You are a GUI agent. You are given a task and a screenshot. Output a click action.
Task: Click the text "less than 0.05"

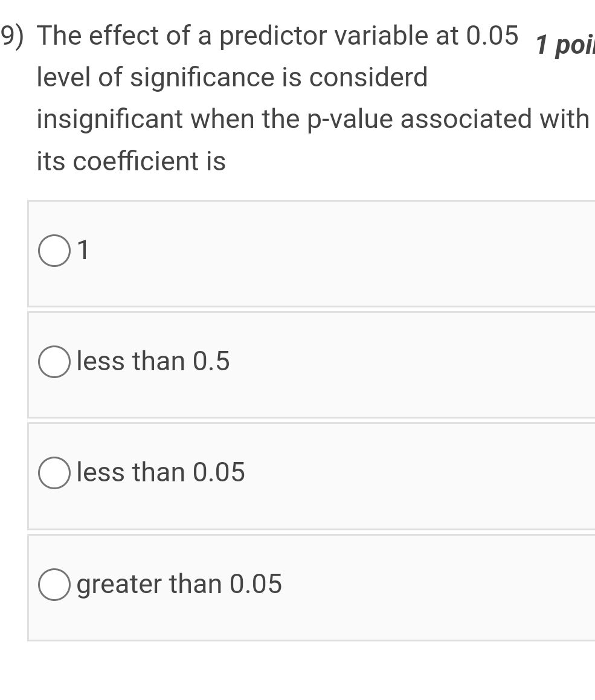(159, 473)
